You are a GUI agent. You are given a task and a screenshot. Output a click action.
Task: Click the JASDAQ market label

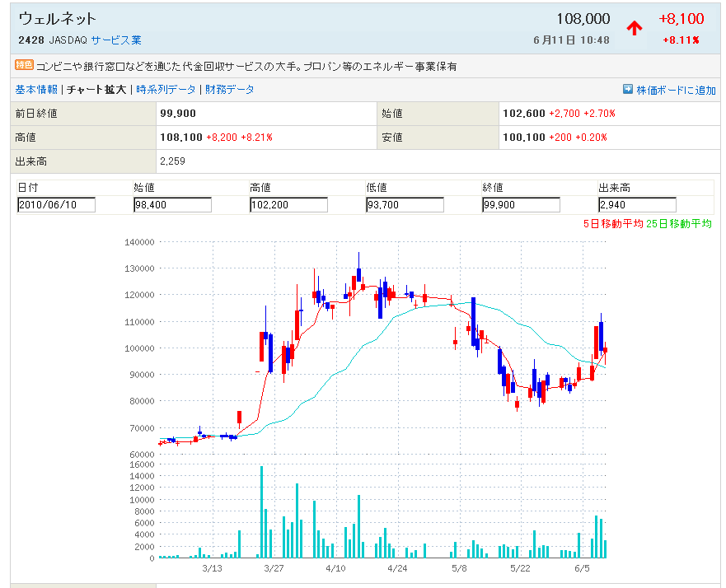(68, 40)
